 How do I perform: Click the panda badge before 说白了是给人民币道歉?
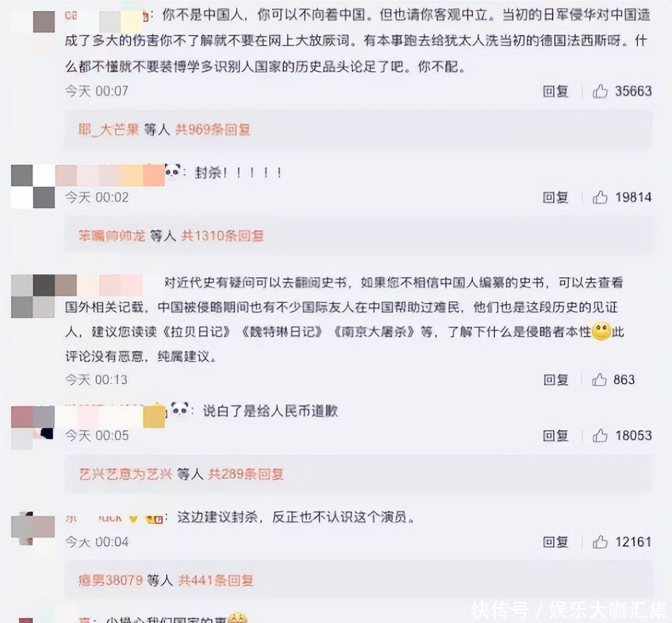point(180,410)
